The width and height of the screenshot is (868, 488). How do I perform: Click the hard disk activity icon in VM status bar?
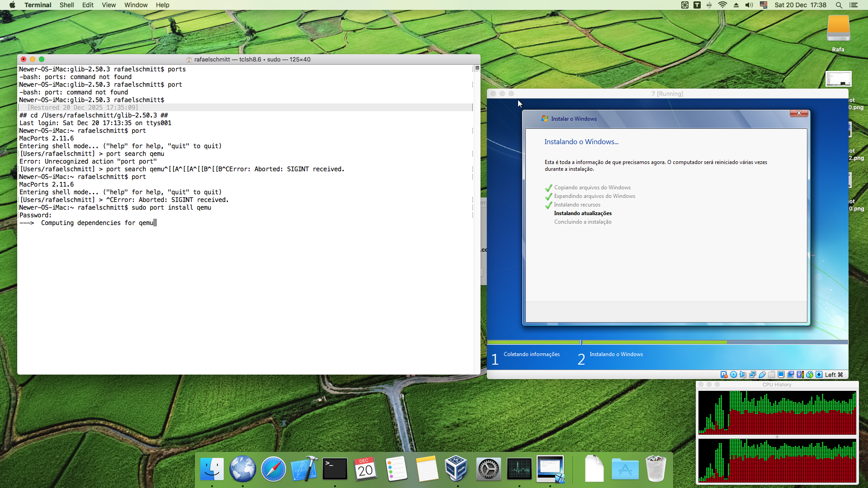click(x=724, y=375)
